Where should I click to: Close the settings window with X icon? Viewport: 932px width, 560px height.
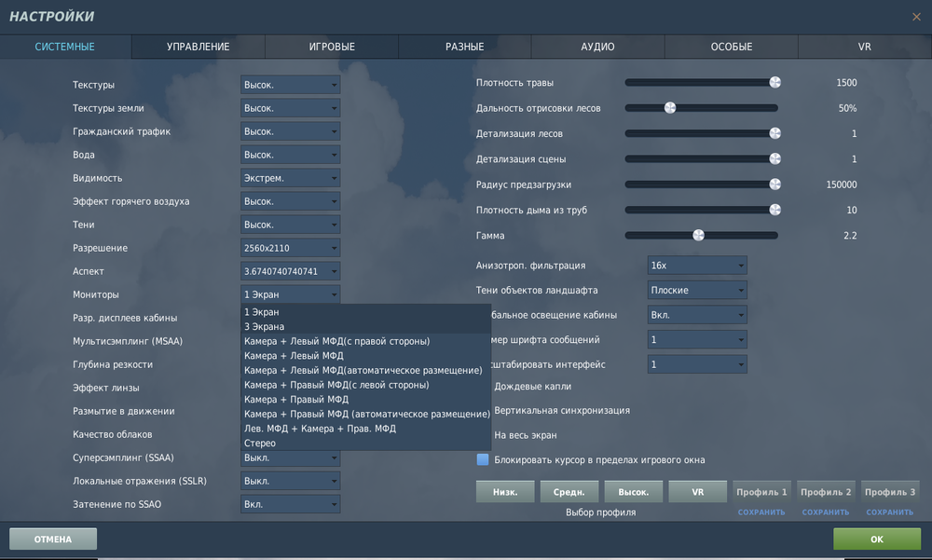916,17
